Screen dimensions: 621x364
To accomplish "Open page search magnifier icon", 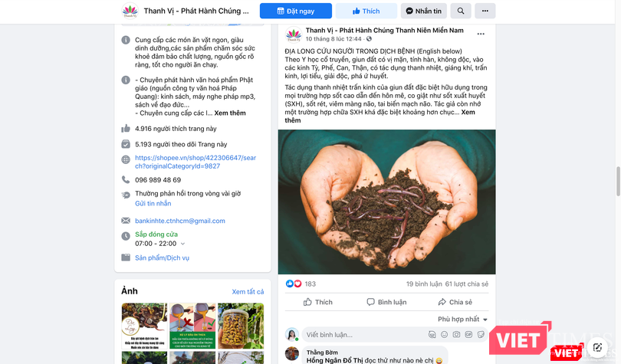I will pos(460,11).
